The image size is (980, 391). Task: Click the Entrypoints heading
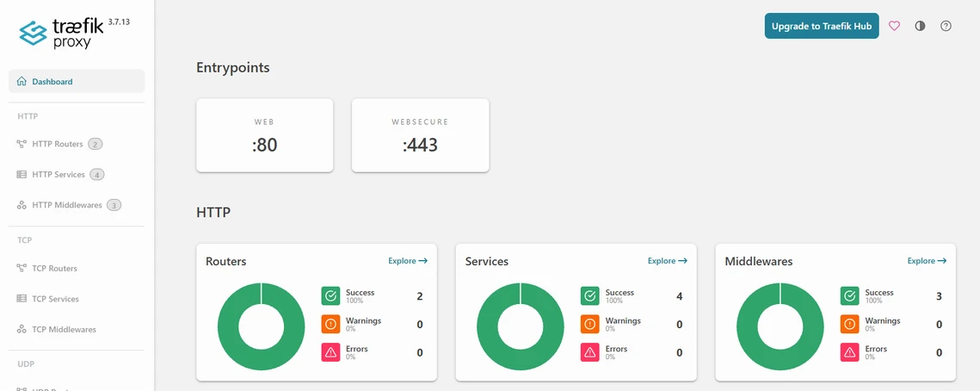pyautogui.click(x=233, y=67)
